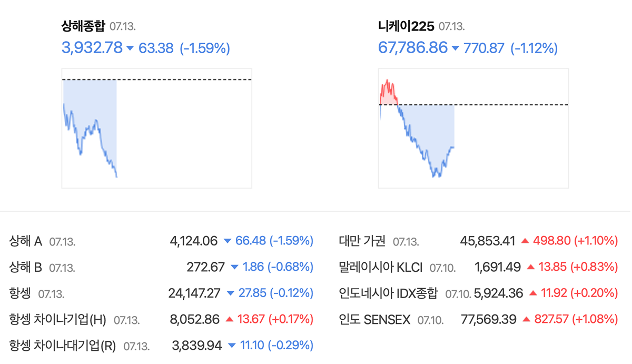The height and width of the screenshot is (364, 632).
Task: Open the 상해 B index row
Action: pyautogui.click(x=161, y=267)
